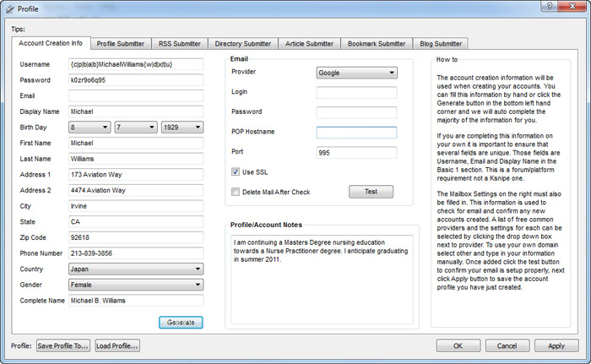Click the Profile window title icon
Screen dimensions: 591x364
point(10,8)
